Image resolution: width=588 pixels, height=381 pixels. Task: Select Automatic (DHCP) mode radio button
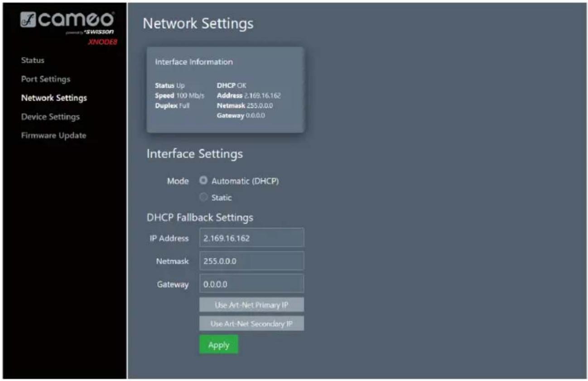pyautogui.click(x=203, y=181)
